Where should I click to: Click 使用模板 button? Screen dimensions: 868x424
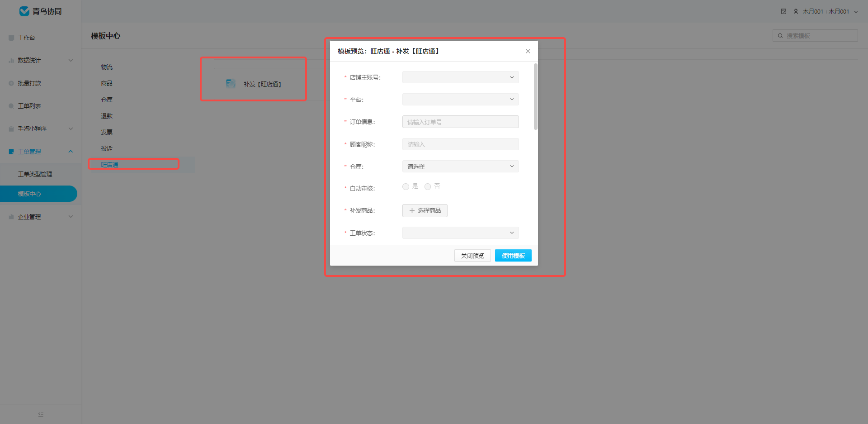tap(513, 256)
